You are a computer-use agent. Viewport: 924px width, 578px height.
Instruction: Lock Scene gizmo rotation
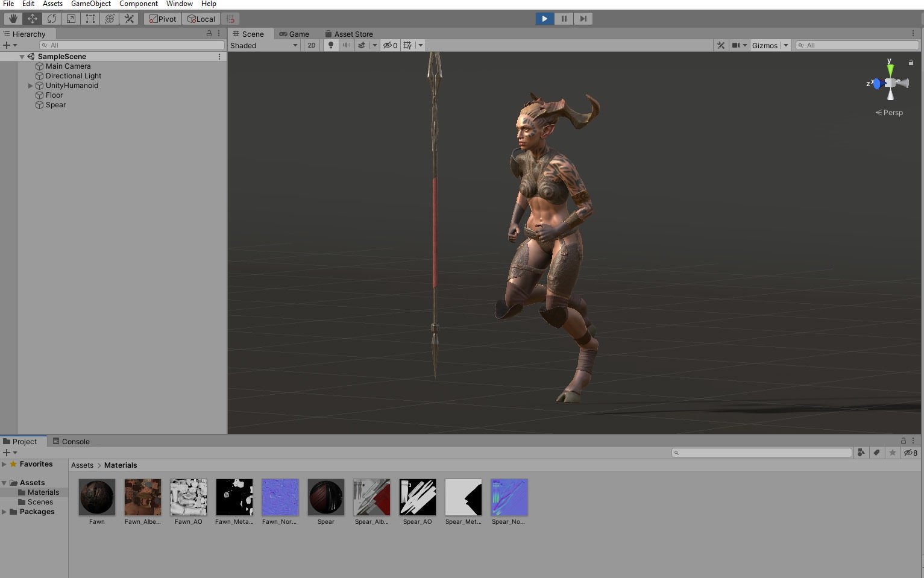point(911,63)
